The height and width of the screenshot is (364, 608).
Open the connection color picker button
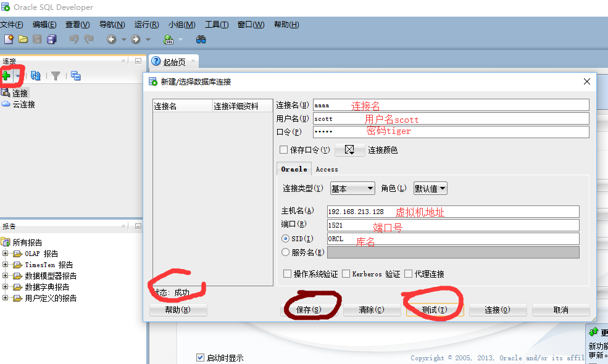pos(349,150)
